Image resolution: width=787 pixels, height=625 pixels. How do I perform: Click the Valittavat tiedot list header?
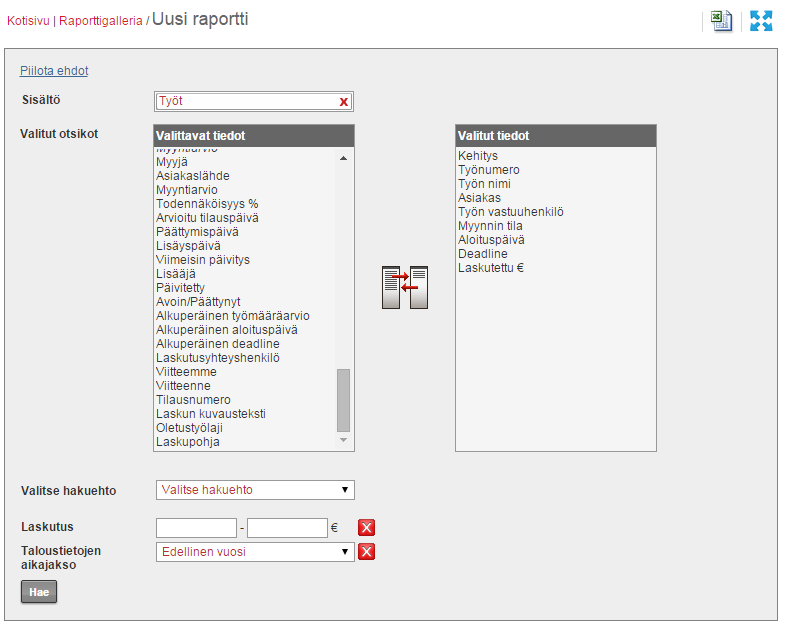coord(254,136)
